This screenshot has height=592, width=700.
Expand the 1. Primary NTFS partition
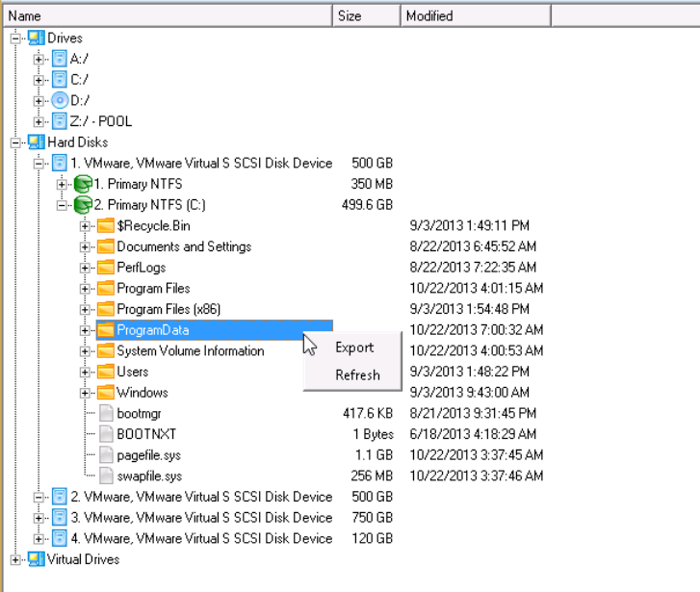[x=62, y=185]
